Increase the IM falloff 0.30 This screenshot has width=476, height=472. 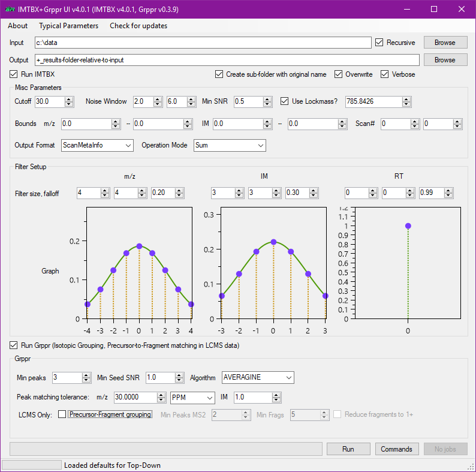(x=314, y=190)
